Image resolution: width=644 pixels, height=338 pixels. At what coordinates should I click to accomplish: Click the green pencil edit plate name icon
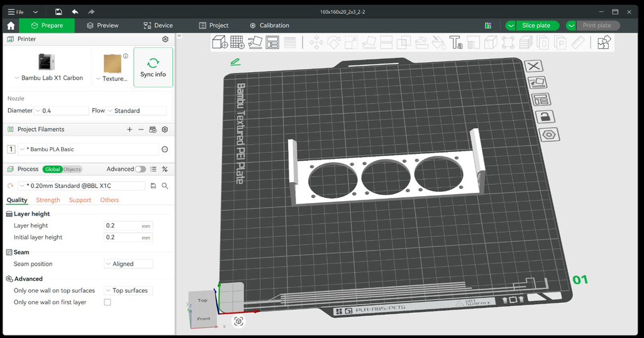235,62
